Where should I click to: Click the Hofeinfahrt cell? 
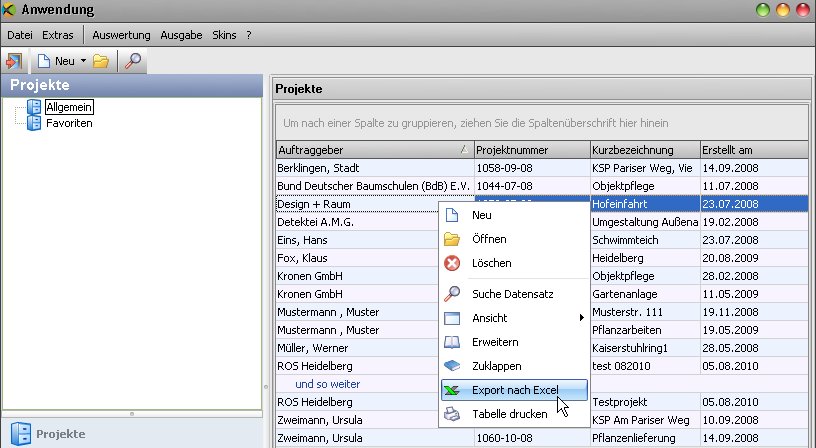click(645, 204)
